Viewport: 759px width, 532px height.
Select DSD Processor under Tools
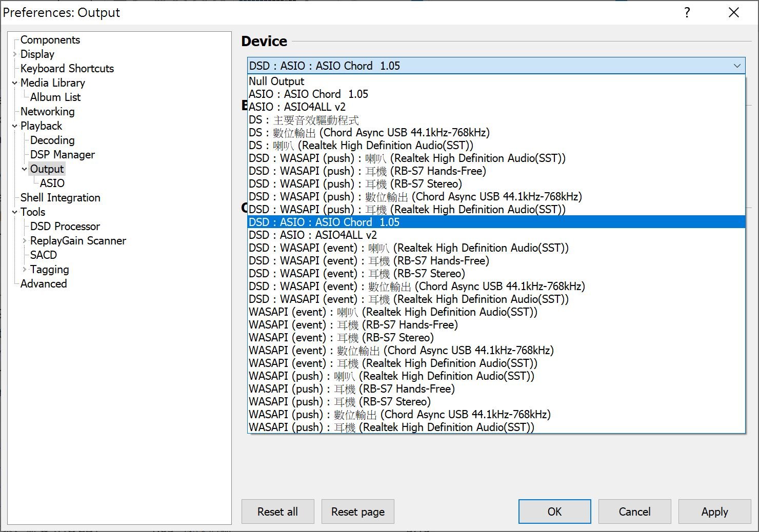(65, 226)
